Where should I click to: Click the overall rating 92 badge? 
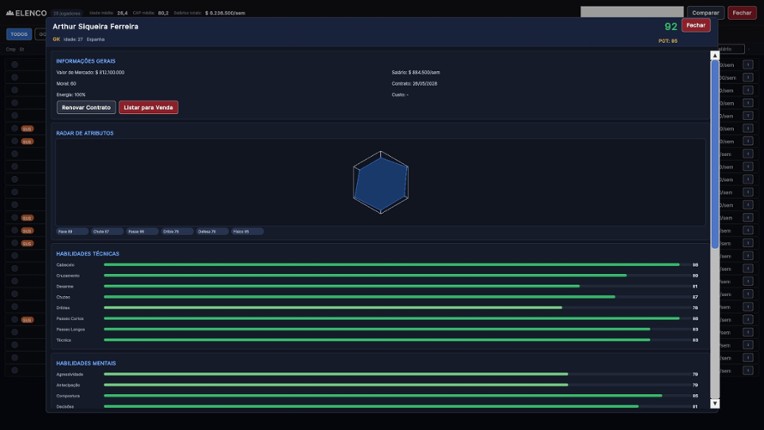tap(670, 27)
